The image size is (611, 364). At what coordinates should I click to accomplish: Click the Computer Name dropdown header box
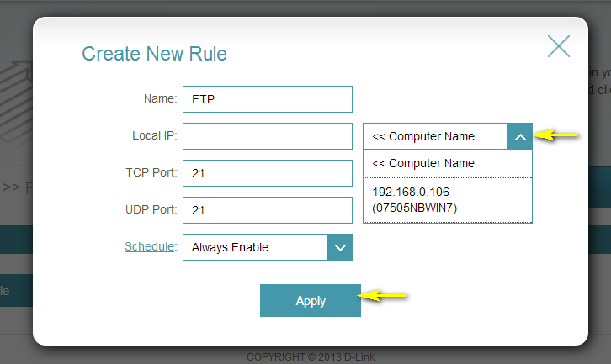(435, 136)
